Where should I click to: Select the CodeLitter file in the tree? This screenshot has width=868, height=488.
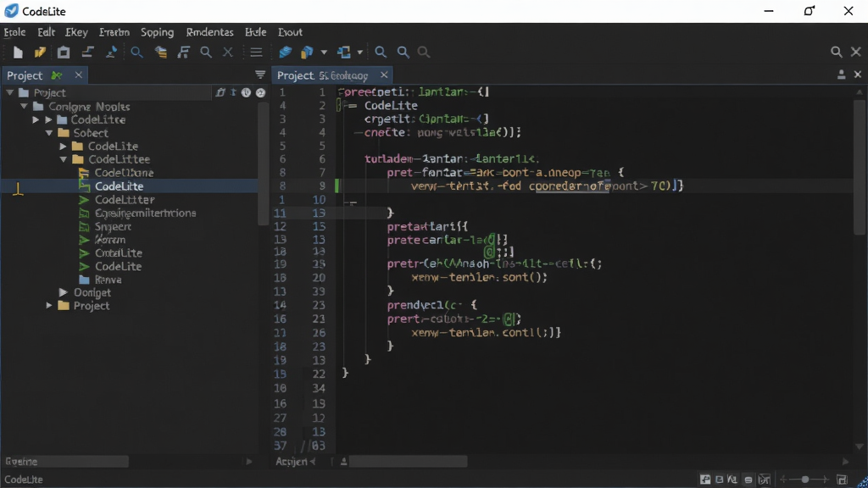pos(125,200)
